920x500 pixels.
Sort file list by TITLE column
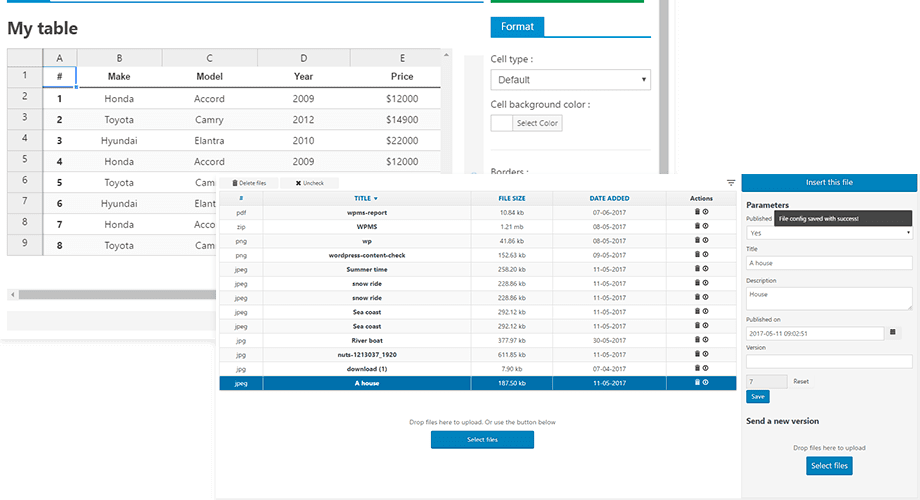pos(366,198)
